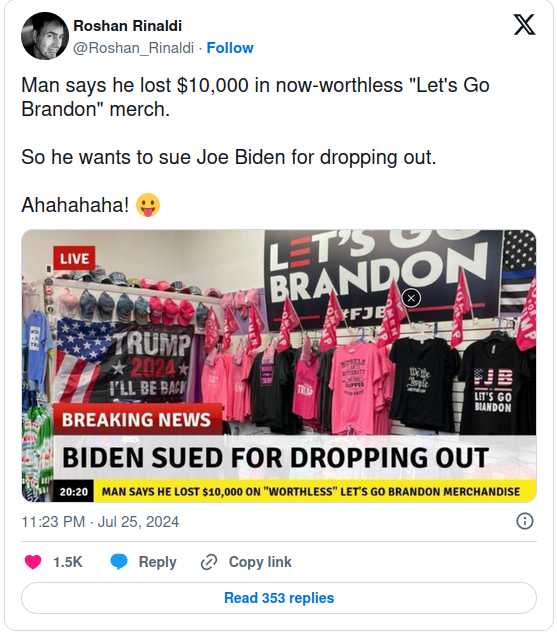Click the tongue-out emoji in the tweet

coord(148,205)
